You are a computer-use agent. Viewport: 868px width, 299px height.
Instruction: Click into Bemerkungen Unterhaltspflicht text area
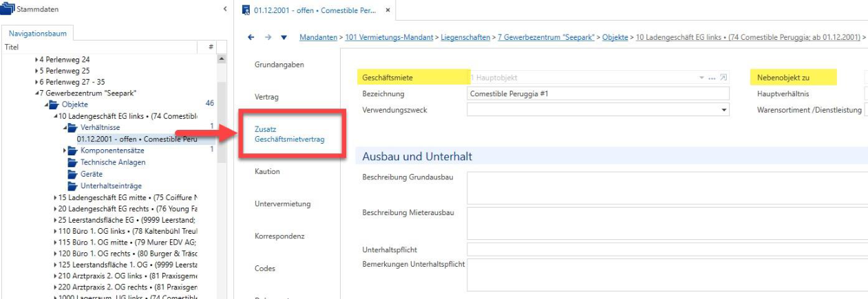(x=667, y=275)
